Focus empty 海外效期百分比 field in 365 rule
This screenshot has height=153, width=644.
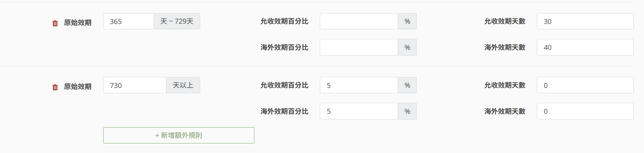coord(359,47)
